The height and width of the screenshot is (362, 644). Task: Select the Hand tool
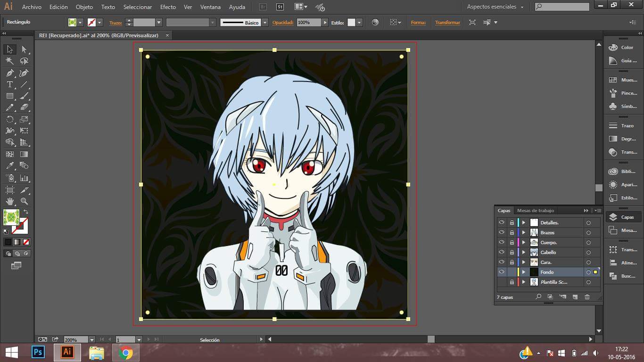[x=10, y=201]
